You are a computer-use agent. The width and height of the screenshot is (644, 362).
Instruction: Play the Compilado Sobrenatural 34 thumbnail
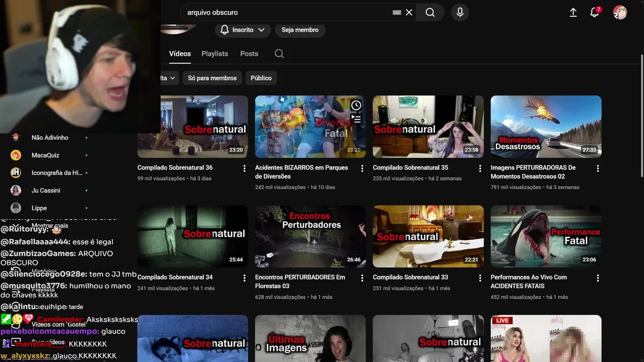click(x=193, y=236)
